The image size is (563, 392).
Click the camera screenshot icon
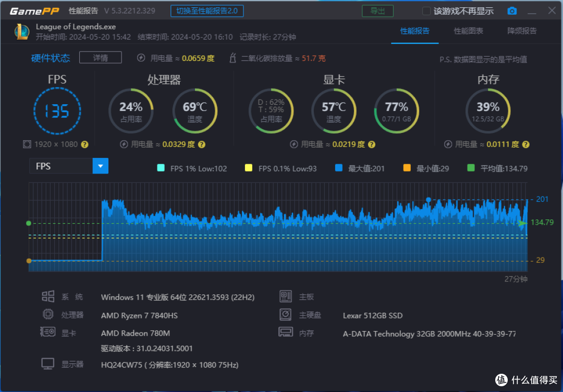512,11
